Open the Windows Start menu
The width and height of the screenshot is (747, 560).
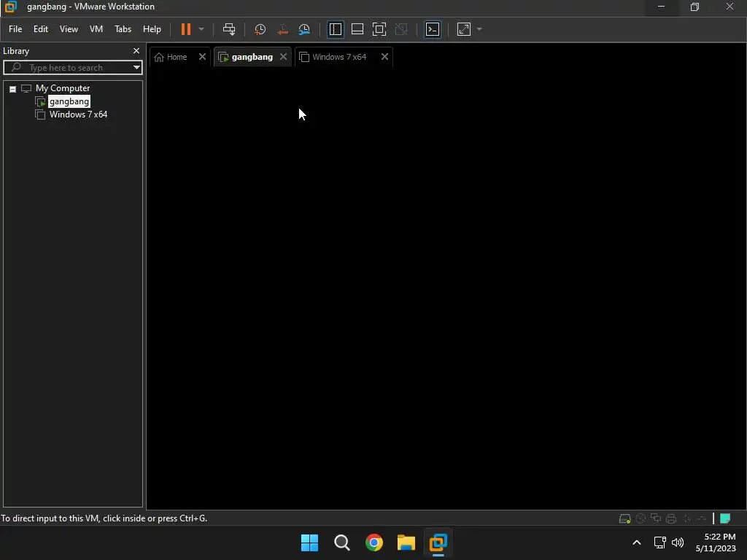[309, 542]
